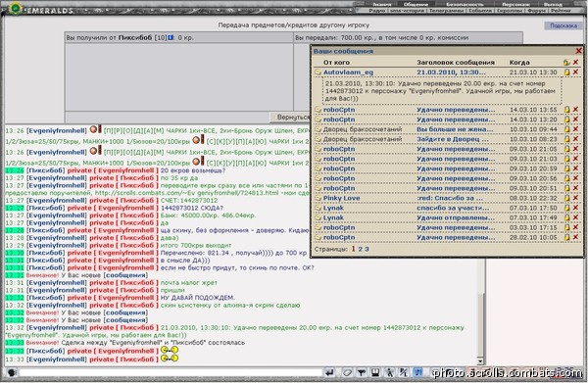Go to messages page 3
588x383 pixels.
[367, 249]
